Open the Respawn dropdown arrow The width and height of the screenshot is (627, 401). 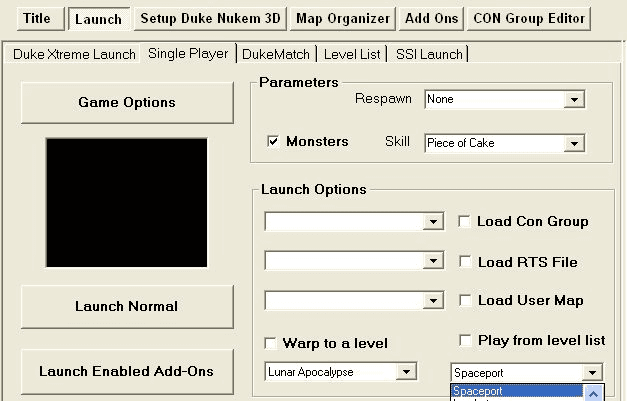click(574, 100)
